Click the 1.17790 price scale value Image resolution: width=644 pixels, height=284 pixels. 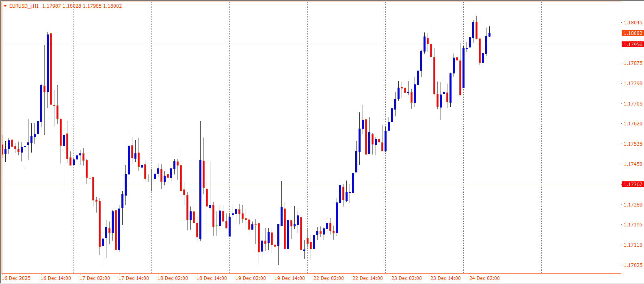click(x=633, y=83)
